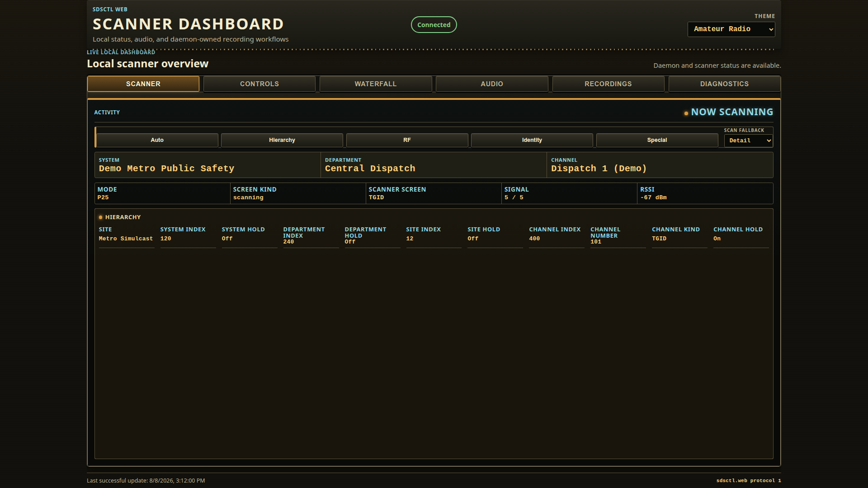The height and width of the screenshot is (488, 868).
Task: Click channel value Dispatch 1 (Demo)
Action: click(x=599, y=169)
